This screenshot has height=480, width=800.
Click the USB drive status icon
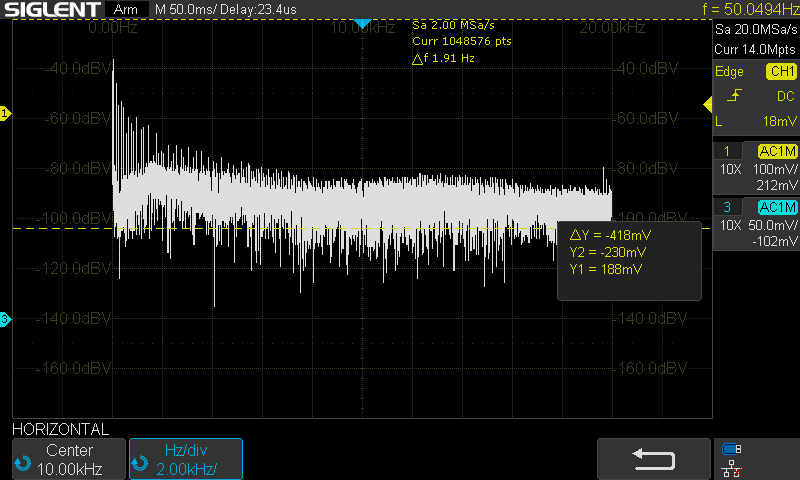(732, 449)
